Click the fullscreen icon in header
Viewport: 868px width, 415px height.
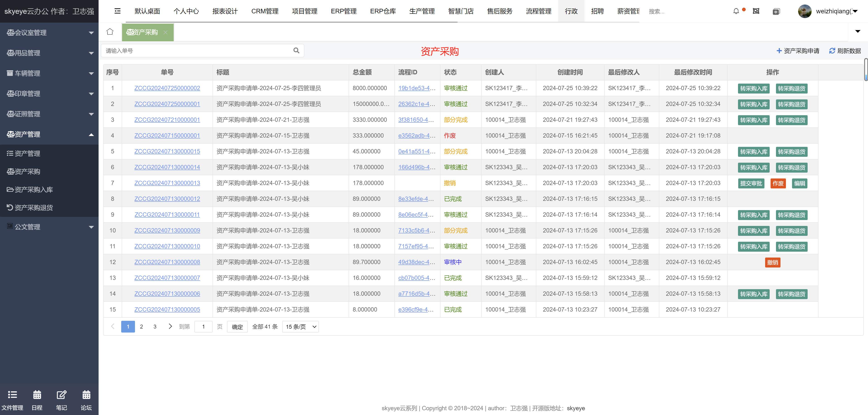coord(756,11)
